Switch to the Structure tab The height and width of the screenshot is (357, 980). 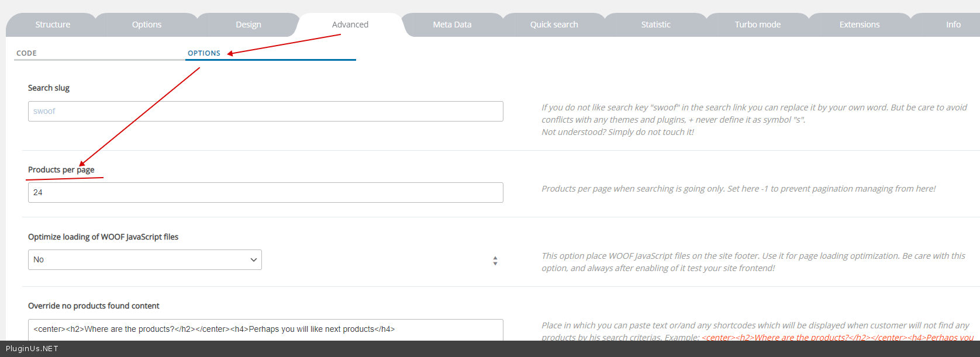53,25
